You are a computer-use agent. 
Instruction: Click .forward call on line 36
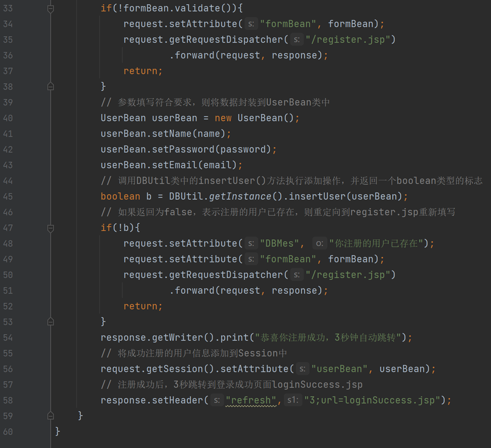(x=192, y=56)
